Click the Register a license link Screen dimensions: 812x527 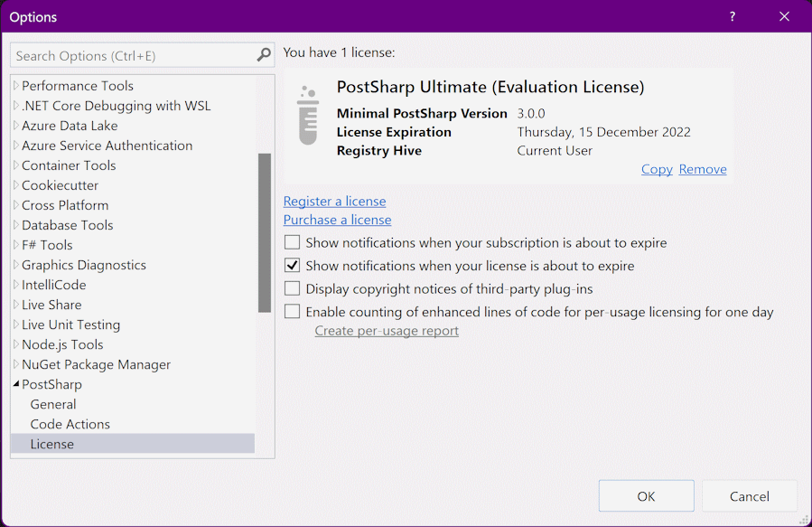click(334, 201)
